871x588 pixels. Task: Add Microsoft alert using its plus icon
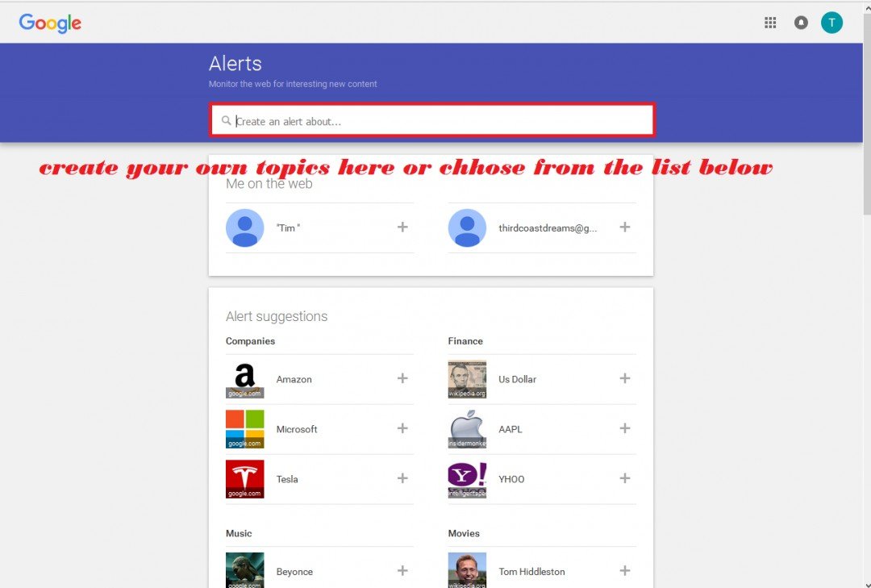tap(402, 428)
